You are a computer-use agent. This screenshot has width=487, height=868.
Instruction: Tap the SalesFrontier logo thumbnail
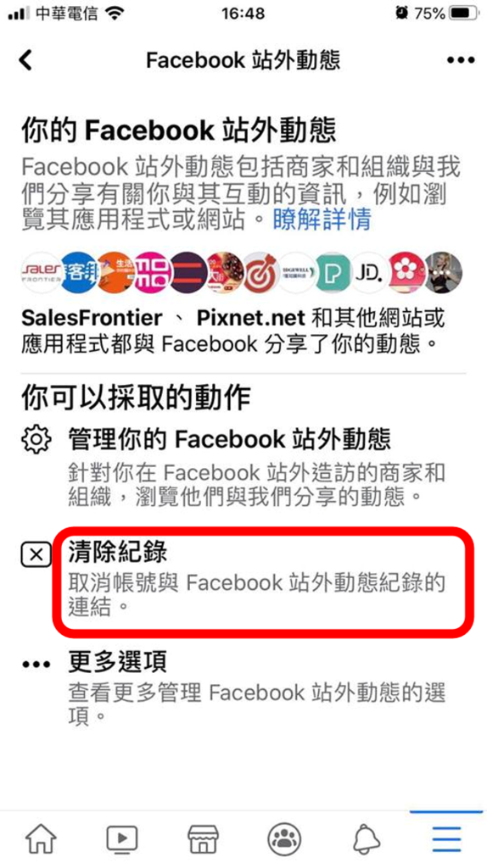coord(42,272)
